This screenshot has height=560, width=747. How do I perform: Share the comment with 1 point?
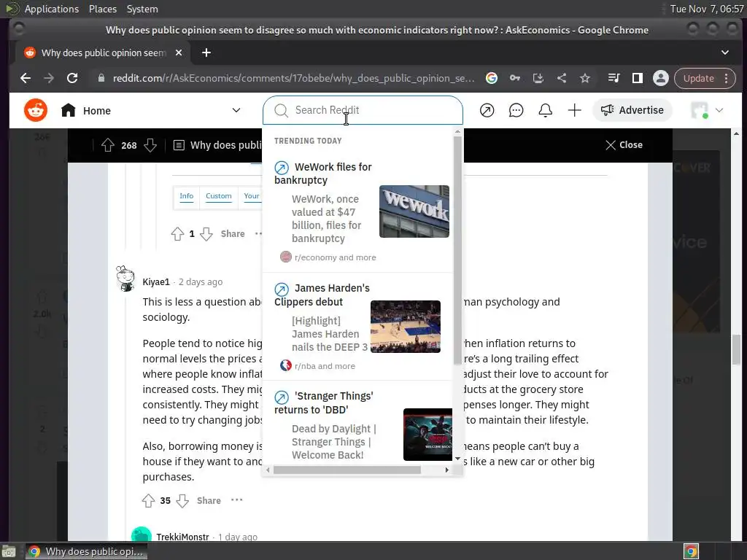(x=233, y=234)
